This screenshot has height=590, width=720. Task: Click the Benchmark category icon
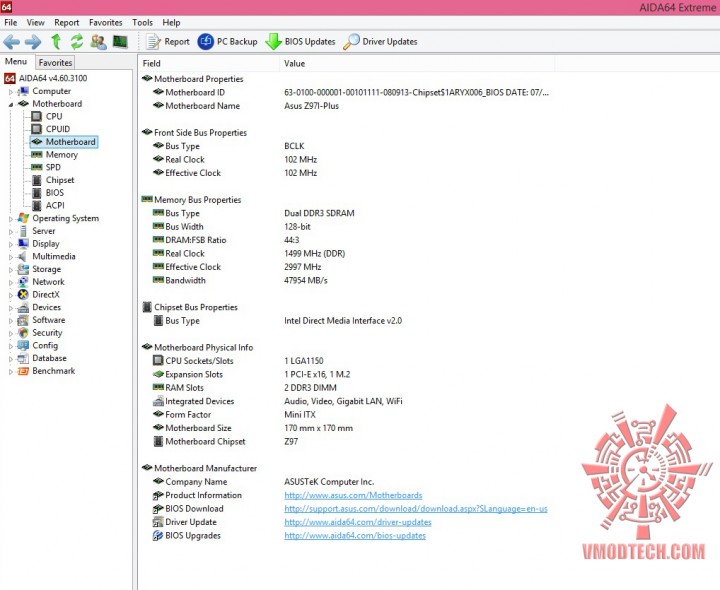(23, 371)
